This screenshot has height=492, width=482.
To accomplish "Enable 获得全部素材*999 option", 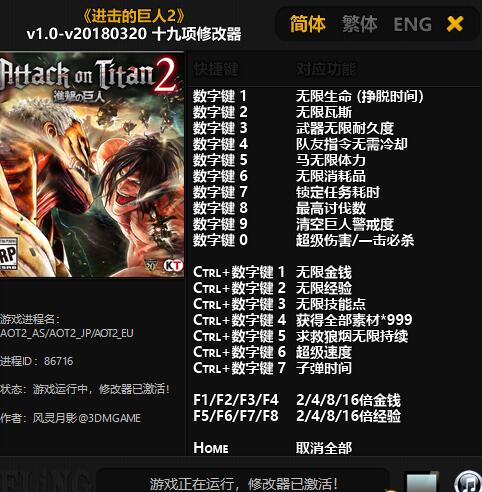I will tap(354, 320).
